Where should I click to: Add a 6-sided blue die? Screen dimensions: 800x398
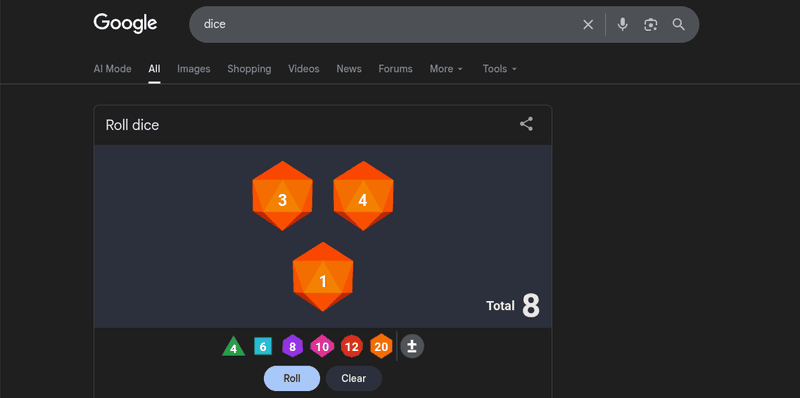263,346
